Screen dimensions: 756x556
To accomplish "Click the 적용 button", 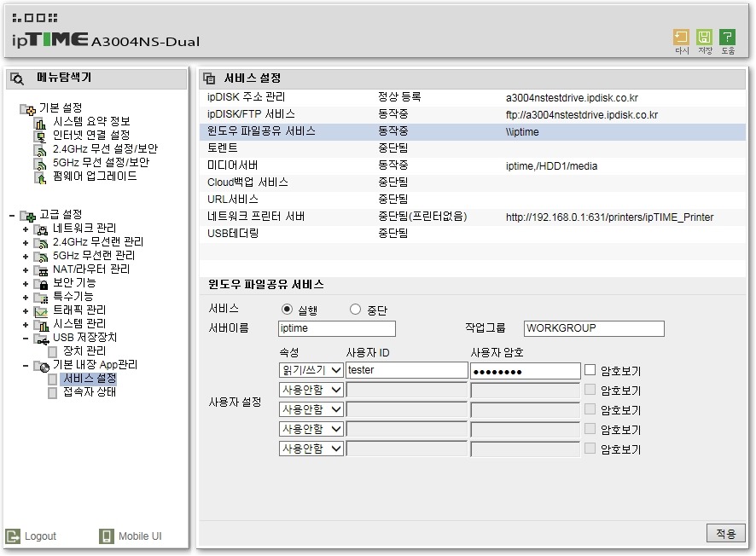I will click(x=725, y=533).
